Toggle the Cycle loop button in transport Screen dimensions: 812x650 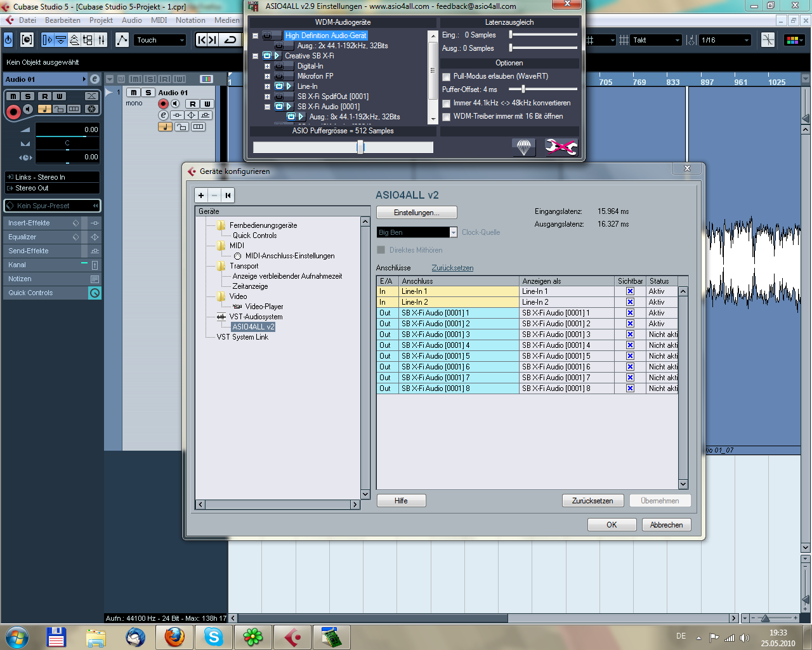pos(230,40)
